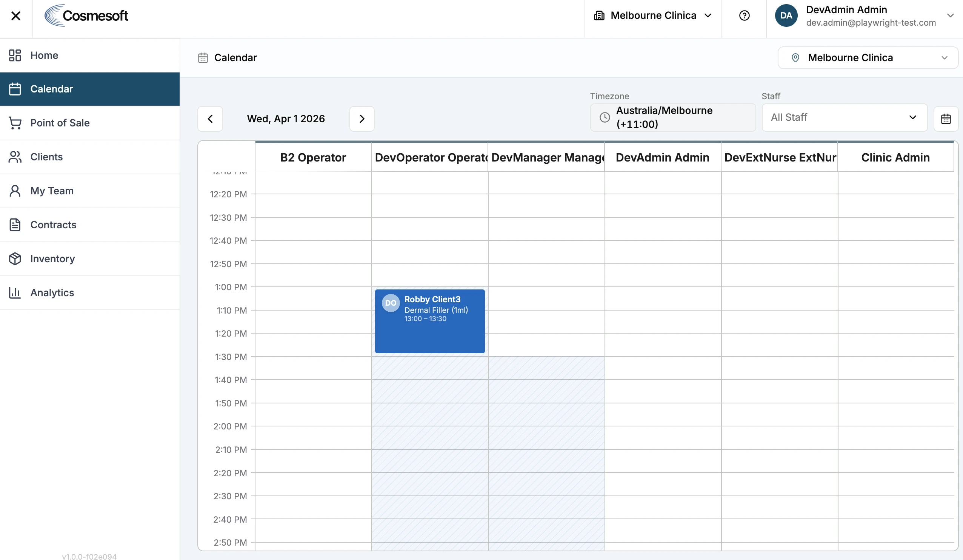Open the All Staff filter dropdown

click(844, 117)
